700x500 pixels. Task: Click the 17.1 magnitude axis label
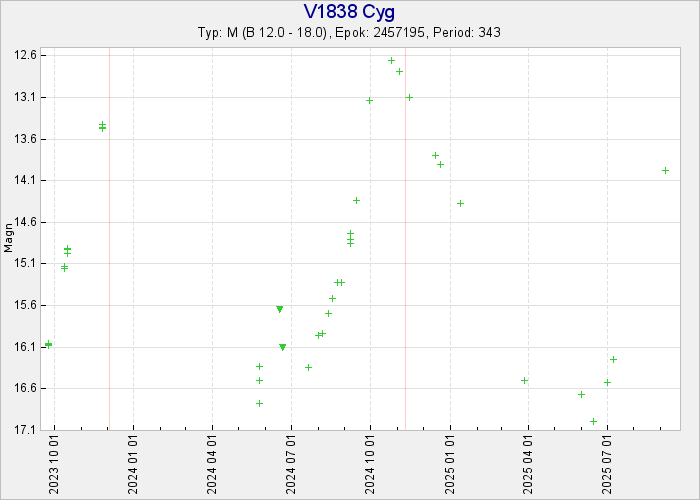(25, 430)
